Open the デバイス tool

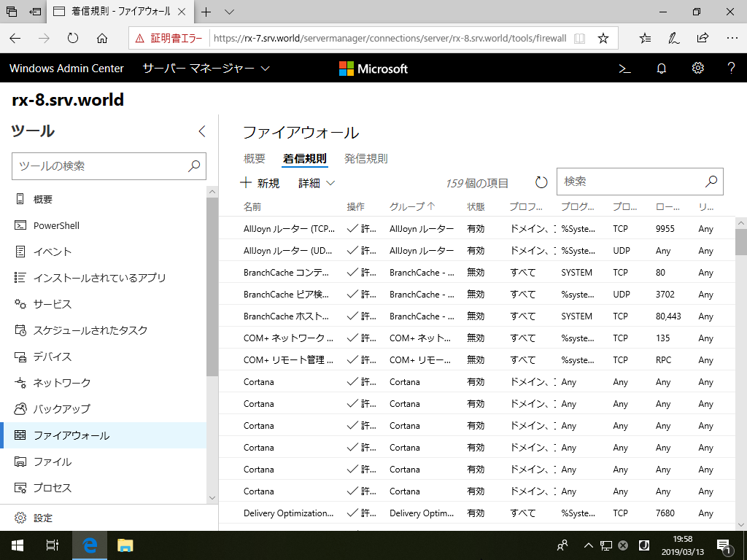pos(104,356)
